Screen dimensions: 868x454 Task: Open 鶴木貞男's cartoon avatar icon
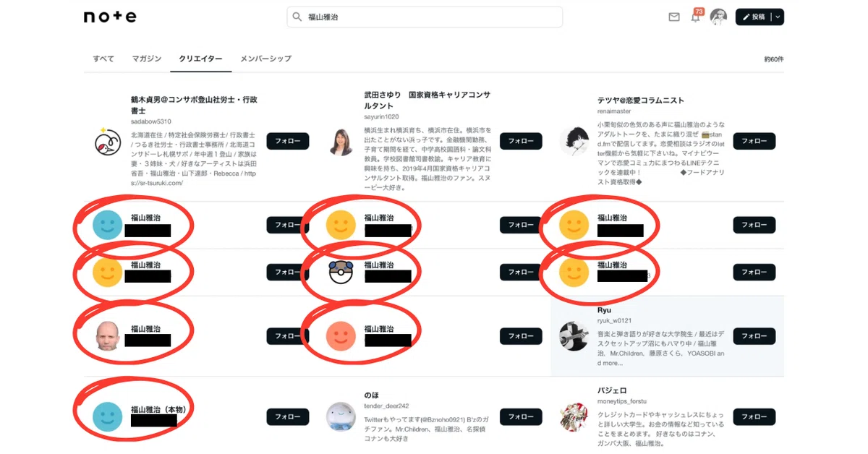pos(108,142)
